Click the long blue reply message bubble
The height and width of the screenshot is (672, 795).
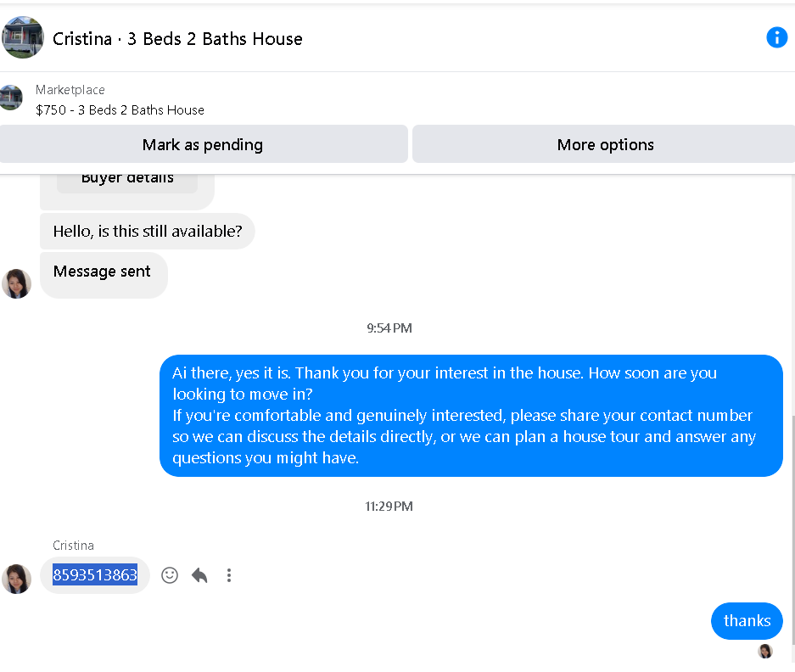coord(471,416)
